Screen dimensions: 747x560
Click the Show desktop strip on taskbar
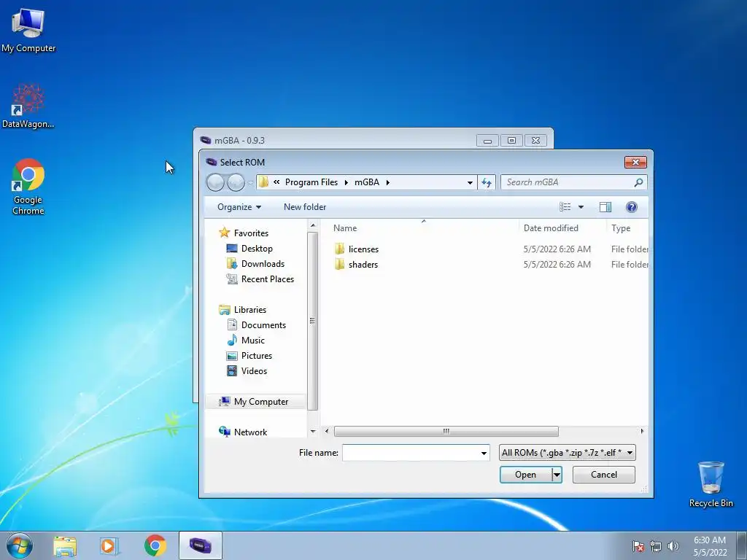point(742,545)
